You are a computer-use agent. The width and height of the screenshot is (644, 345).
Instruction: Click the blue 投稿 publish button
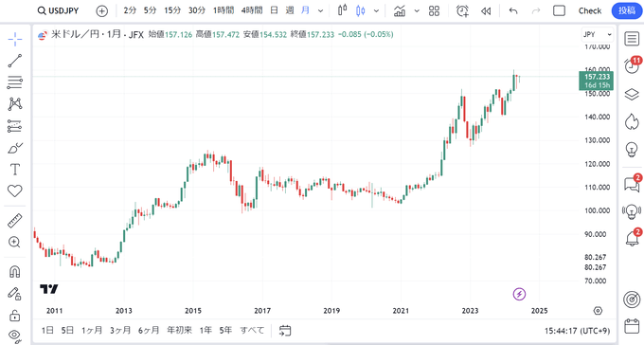pyautogui.click(x=627, y=10)
